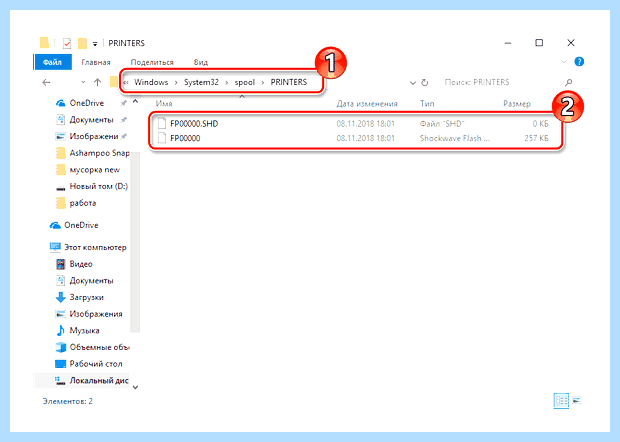The height and width of the screenshot is (442, 620).
Task: Click the window folder icon in title bar
Action: click(x=44, y=43)
